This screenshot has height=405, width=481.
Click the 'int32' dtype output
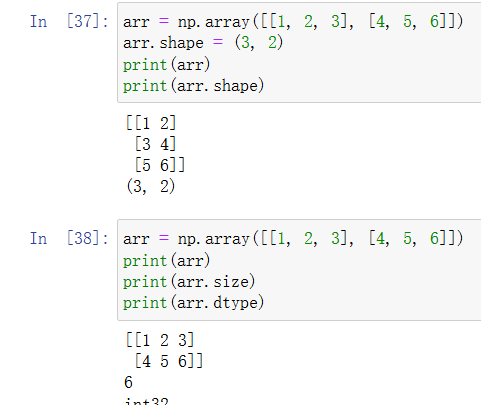pyautogui.click(x=147, y=401)
